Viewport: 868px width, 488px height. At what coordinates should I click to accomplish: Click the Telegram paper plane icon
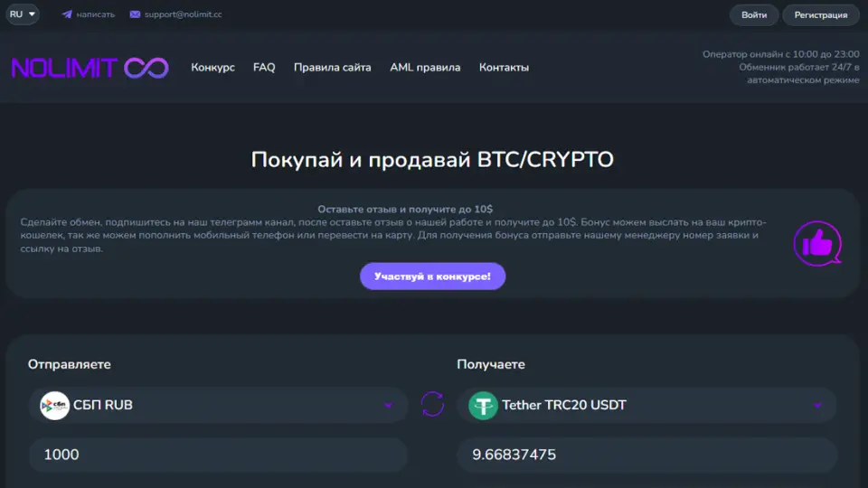[66, 14]
